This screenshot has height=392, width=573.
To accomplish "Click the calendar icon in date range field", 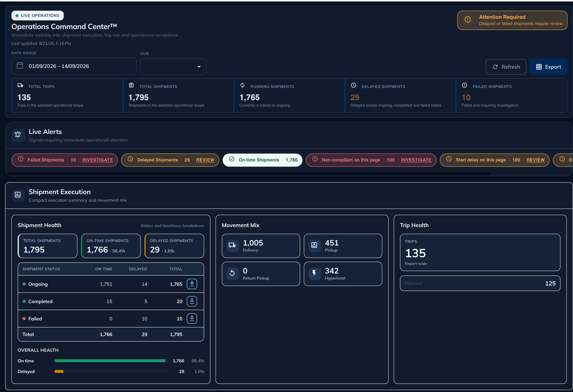I will pyautogui.click(x=20, y=66).
